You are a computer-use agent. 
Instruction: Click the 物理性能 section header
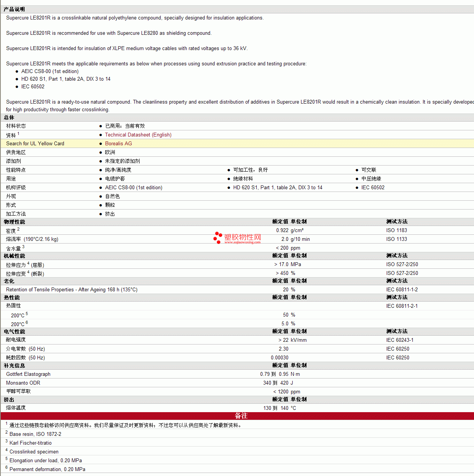[15, 222]
